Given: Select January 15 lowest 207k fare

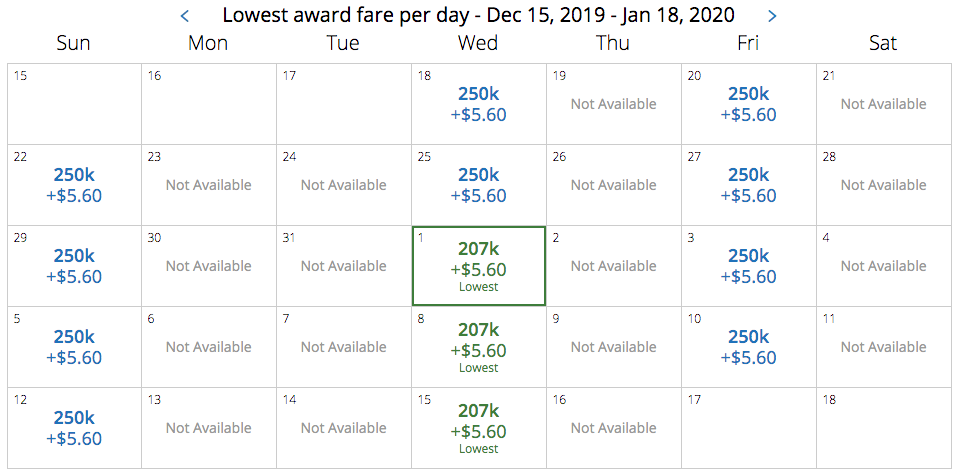Looking at the screenshot, I should 478,428.
